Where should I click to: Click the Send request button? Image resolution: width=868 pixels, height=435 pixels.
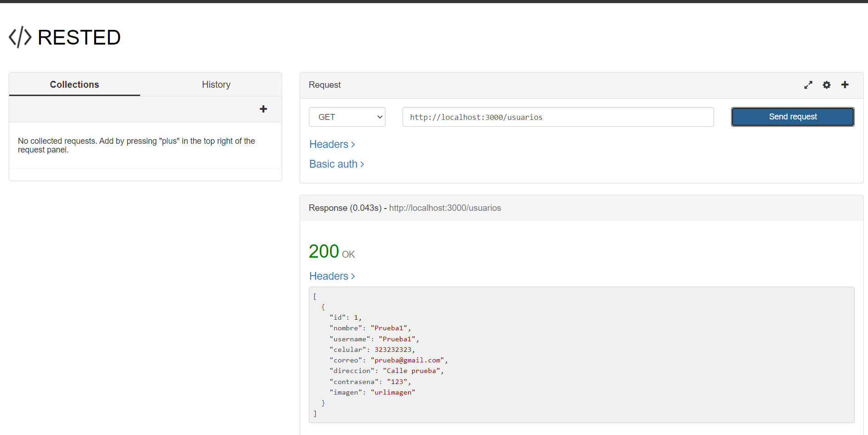[792, 117]
